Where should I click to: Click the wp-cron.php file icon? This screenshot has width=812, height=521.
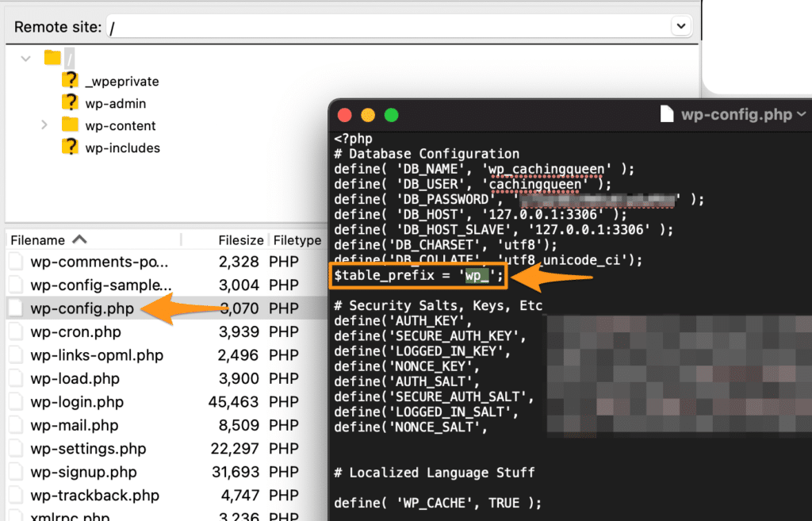17,331
